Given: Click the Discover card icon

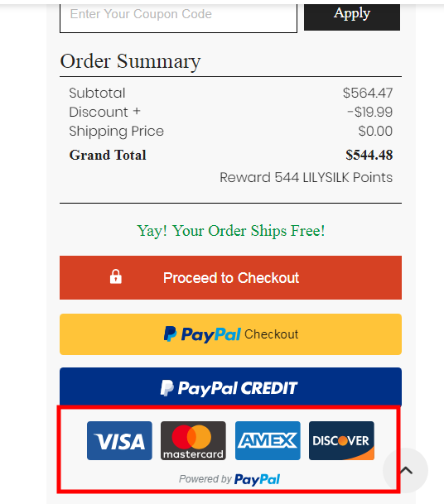Looking at the screenshot, I should (x=341, y=440).
